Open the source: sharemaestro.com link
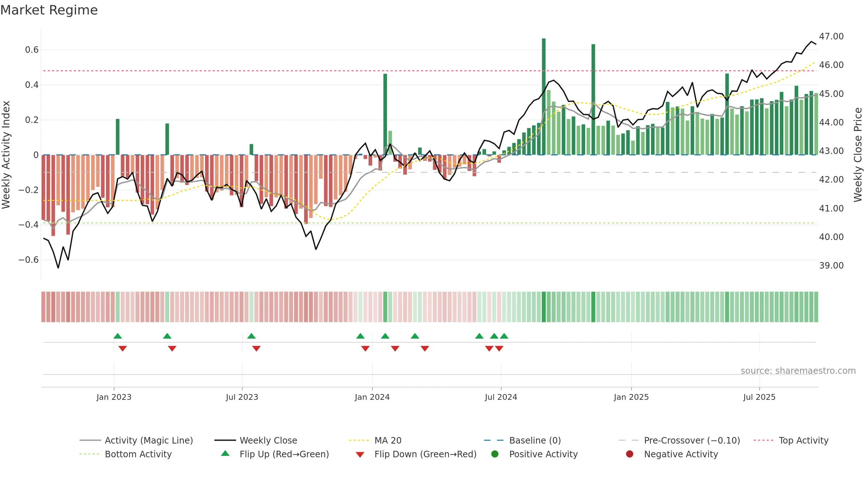The image size is (868, 488). (x=798, y=371)
